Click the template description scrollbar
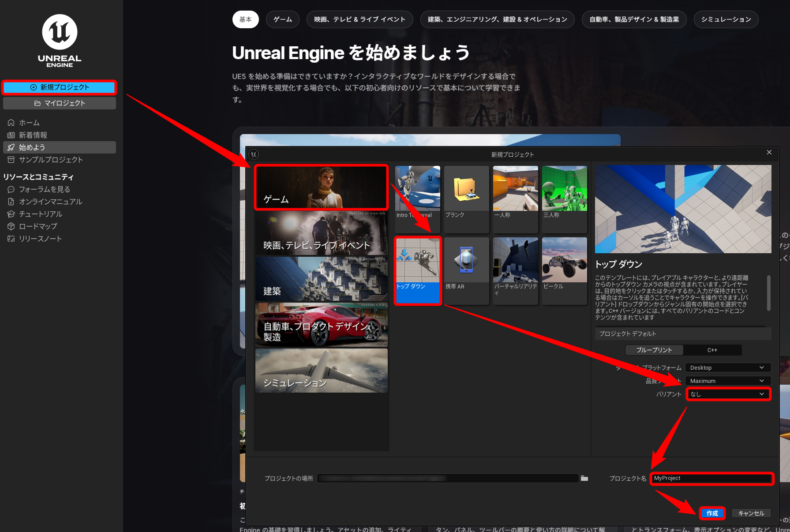The width and height of the screenshot is (790, 532). click(769, 293)
